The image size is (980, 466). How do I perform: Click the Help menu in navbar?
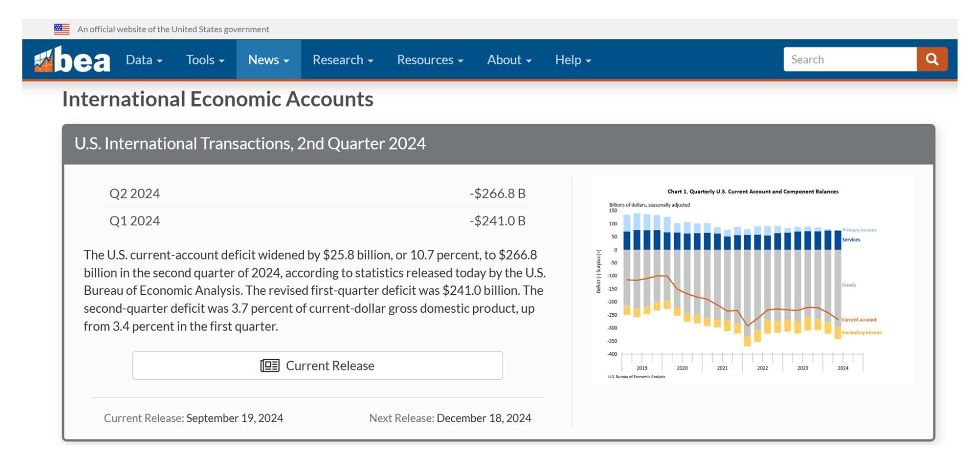tap(573, 60)
